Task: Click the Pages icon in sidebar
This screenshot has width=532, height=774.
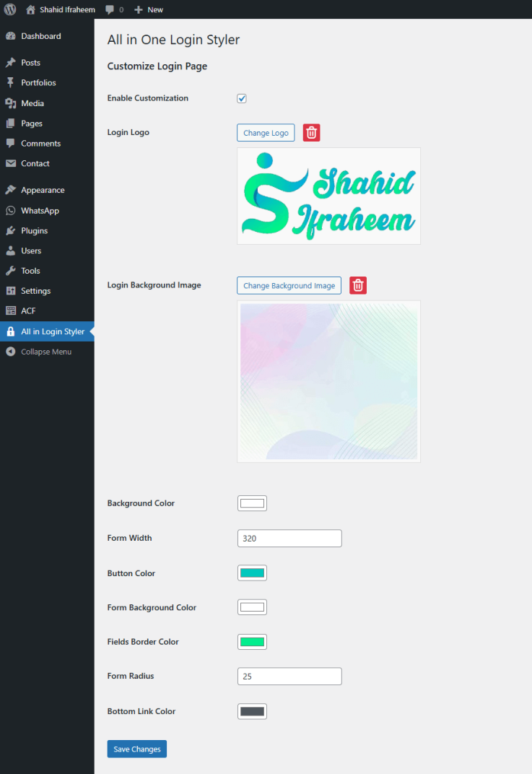Action: (11, 123)
